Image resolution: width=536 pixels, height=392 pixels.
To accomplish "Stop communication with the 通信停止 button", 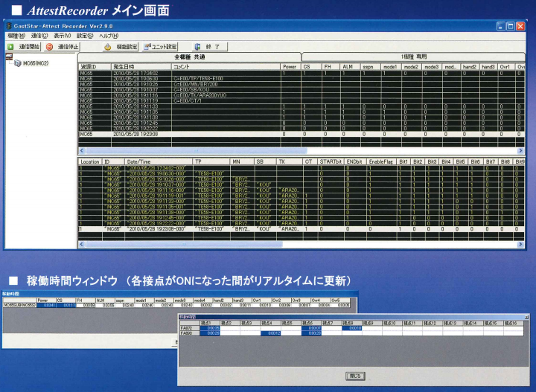I will coord(63,47).
